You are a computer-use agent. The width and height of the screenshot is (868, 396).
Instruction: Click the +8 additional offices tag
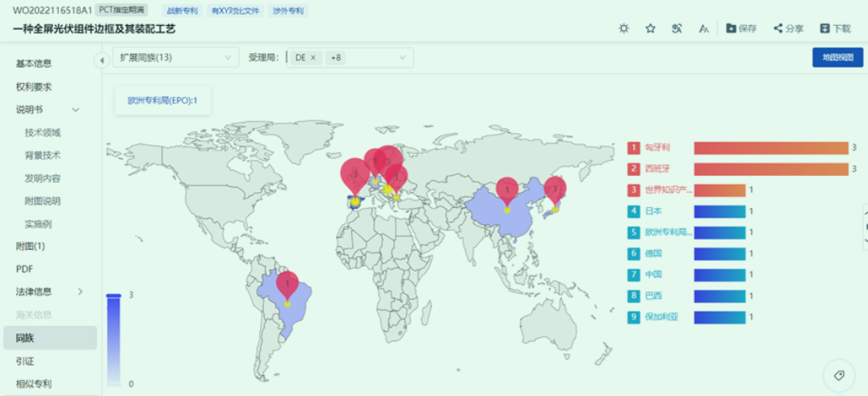click(x=335, y=57)
